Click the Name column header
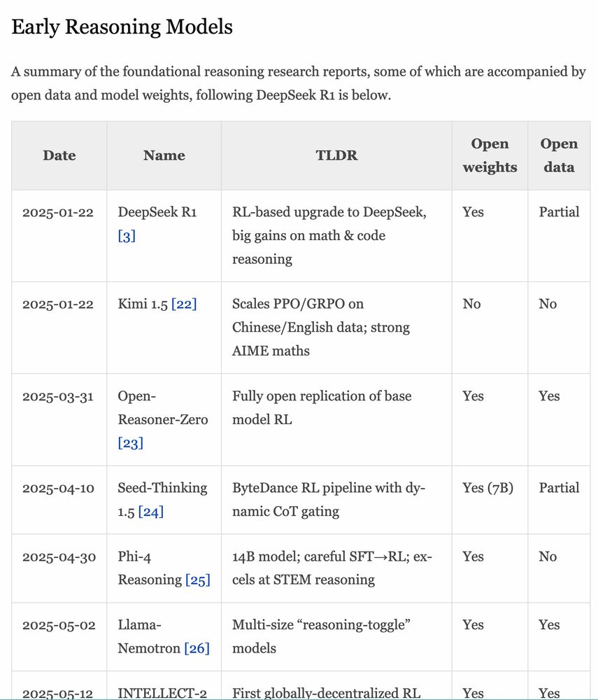Viewport: 598px width, 700px height. point(164,155)
